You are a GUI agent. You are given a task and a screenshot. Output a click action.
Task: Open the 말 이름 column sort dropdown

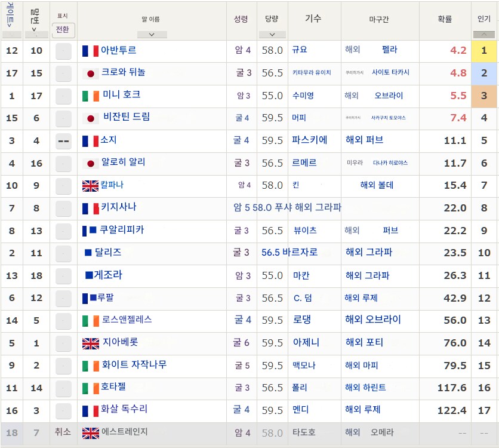pos(153,35)
